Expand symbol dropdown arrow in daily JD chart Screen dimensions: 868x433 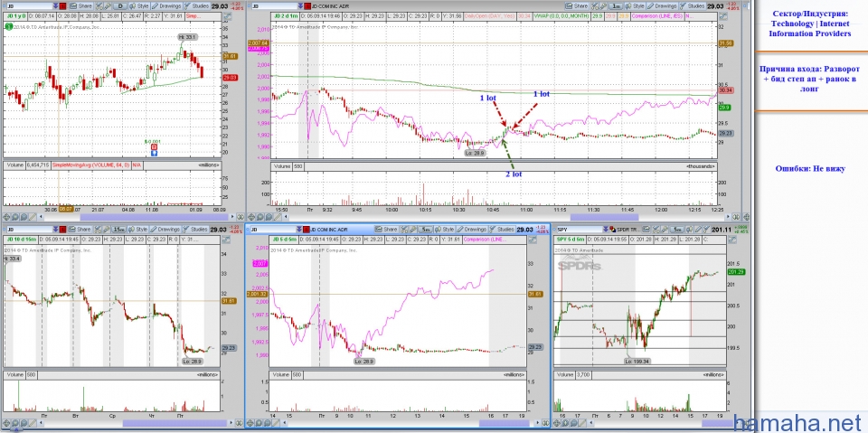55,5
